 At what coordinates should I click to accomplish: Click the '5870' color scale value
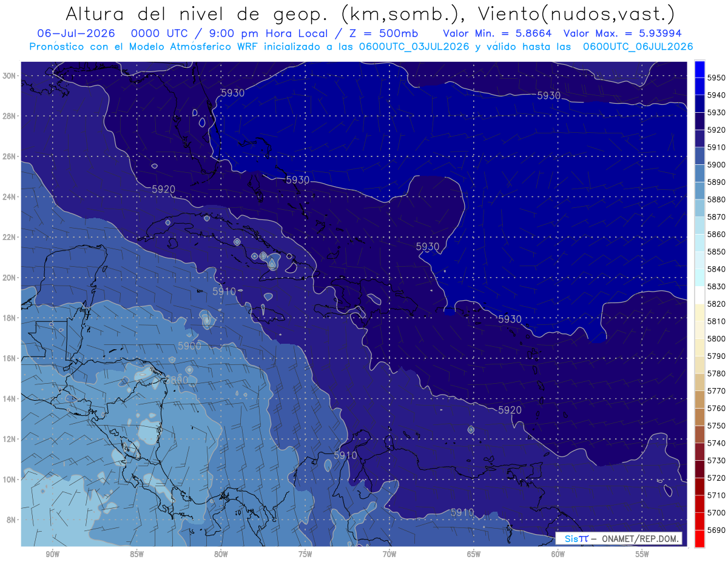point(716,217)
